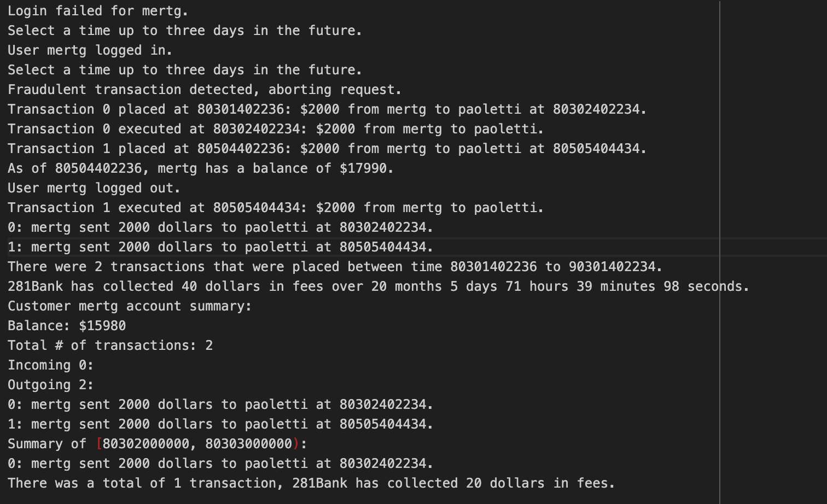
Task: Click the red closing parenthesis after 80303000000
Action: pyautogui.click(x=296, y=444)
